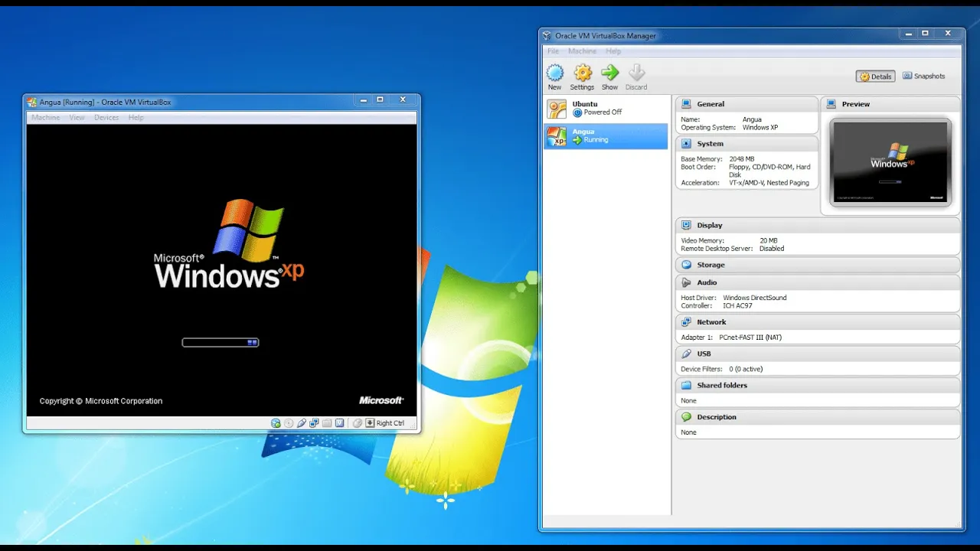Click the Description section speech bubble icon
The height and width of the screenshot is (551, 980).
coord(686,417)
